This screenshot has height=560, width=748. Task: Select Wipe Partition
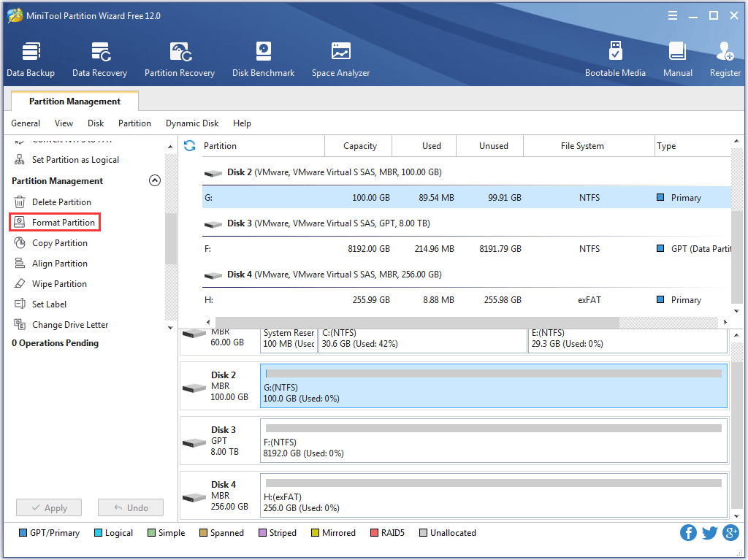tap(50, 284)
